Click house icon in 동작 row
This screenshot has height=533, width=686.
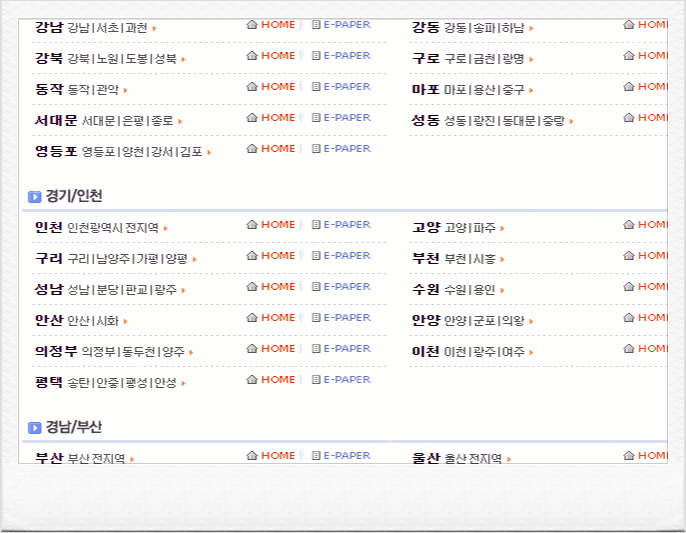pyautogui.click(x=252, y=87)
